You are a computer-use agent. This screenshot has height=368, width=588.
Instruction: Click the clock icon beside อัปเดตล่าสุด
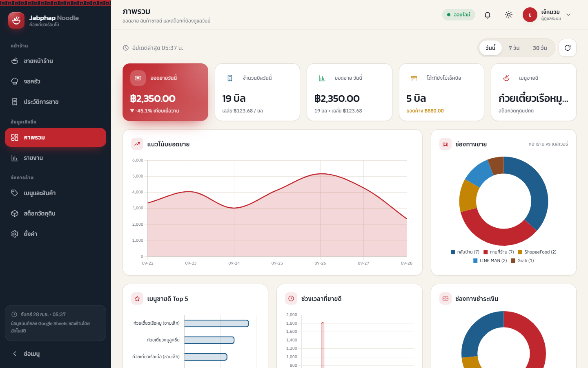(126, 48)
